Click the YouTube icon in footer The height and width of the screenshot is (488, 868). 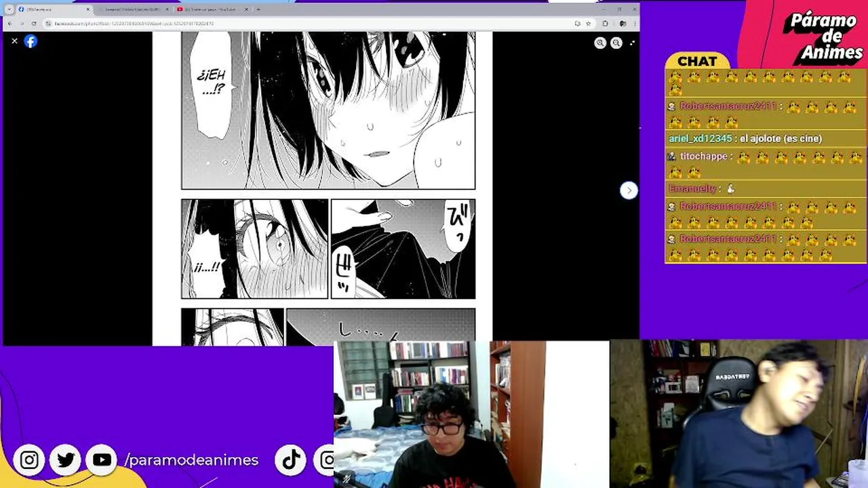coord(102,460)
